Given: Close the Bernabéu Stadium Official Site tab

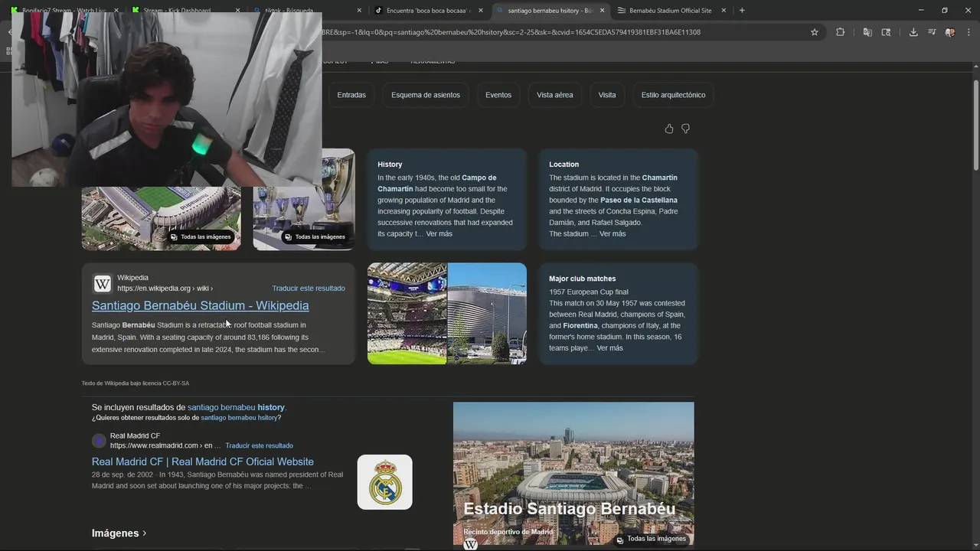Looking at the screenshot, I should tap(724, 11).
